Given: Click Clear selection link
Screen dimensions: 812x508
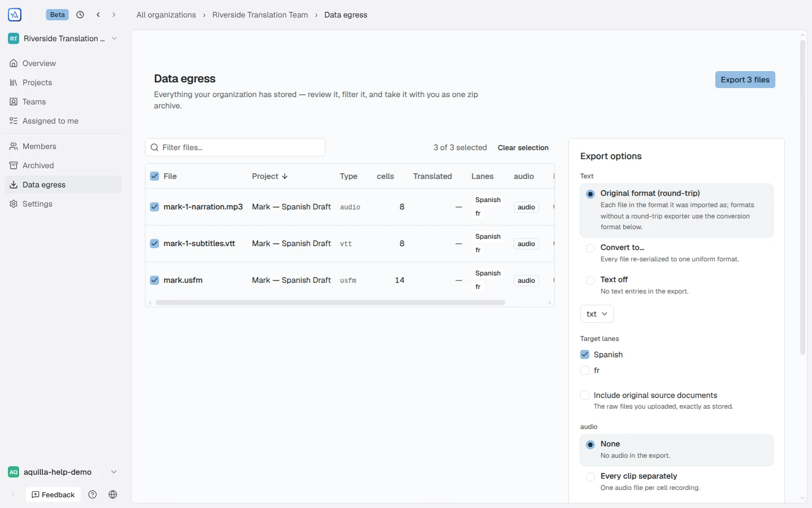Looking at the screenshot, I should tap(523, 148).
